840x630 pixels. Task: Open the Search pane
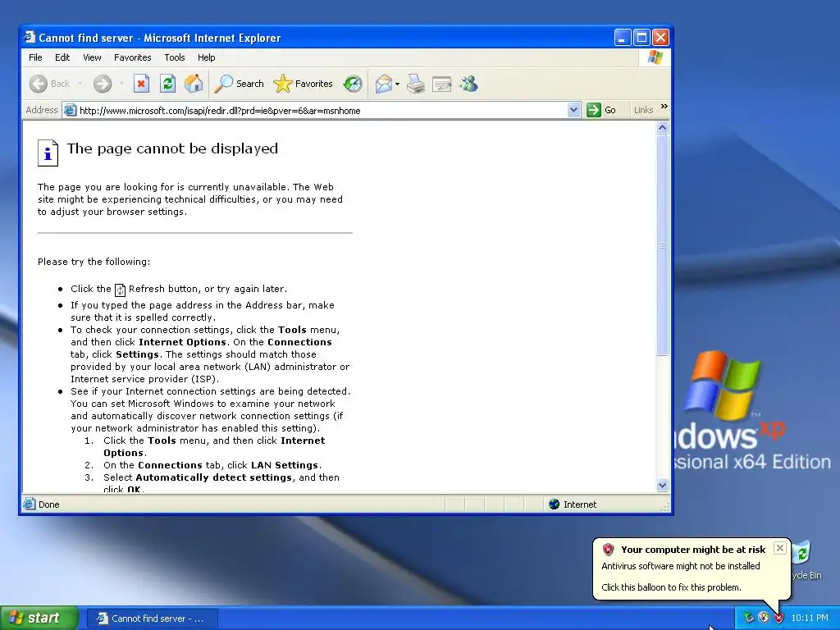239,84
